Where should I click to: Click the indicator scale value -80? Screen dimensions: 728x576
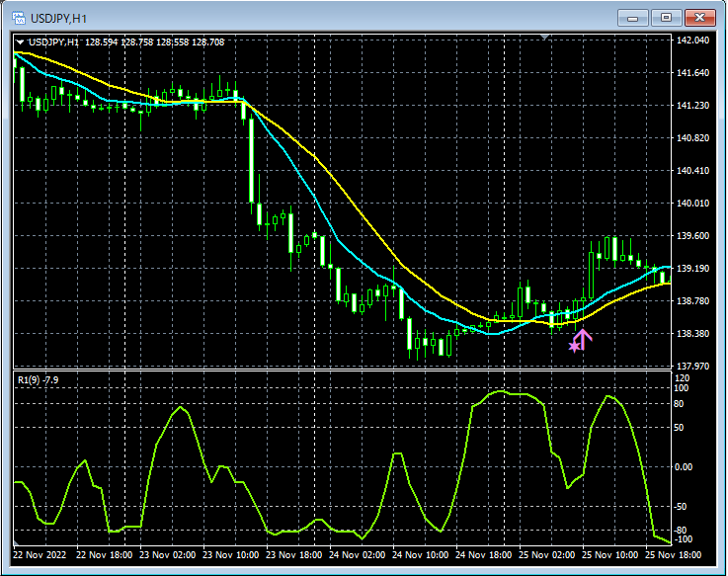pos(681,530)
